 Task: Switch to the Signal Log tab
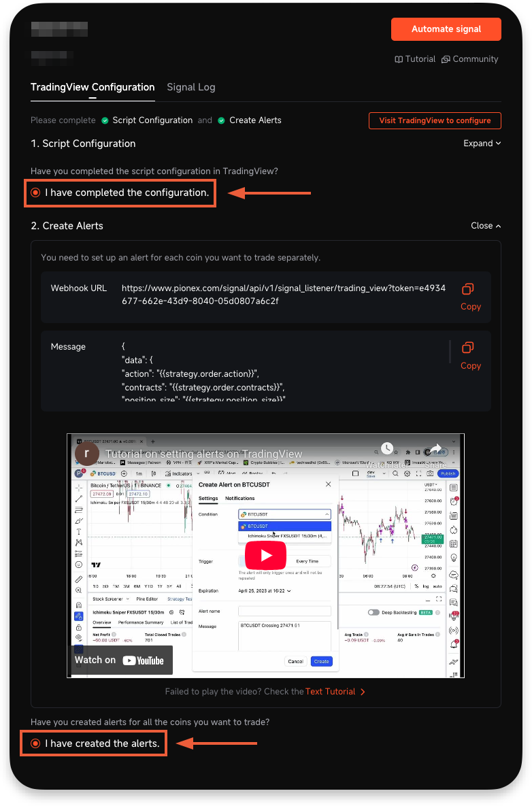(x=190, y=87)
